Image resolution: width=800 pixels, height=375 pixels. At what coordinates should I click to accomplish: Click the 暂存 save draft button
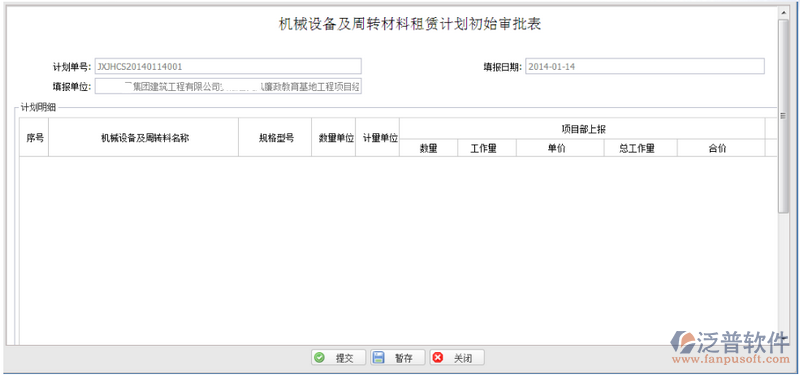click(397, 358)
